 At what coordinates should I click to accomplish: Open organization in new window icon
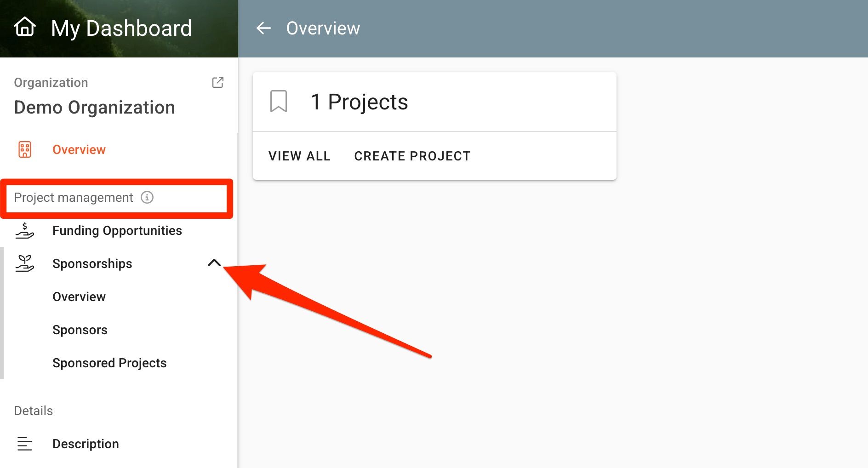click(217, 82)
